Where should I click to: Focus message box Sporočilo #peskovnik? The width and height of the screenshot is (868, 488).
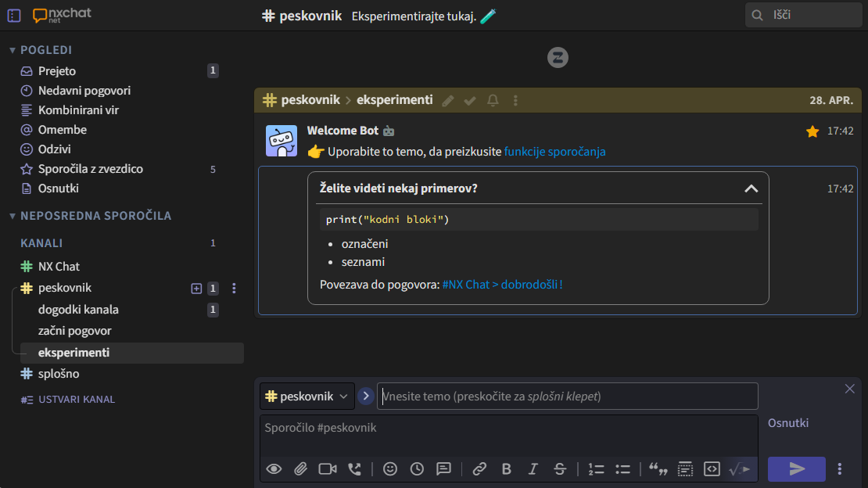click(509, 435)
